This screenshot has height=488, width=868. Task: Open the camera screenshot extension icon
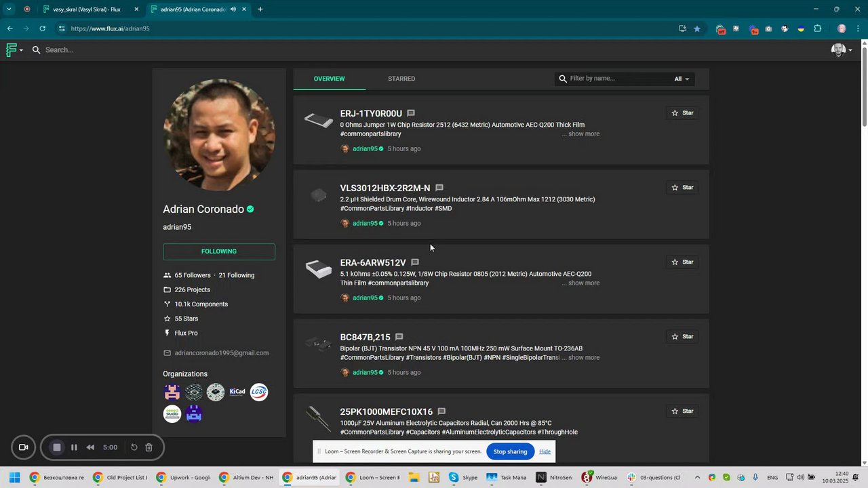pos(768,28)
